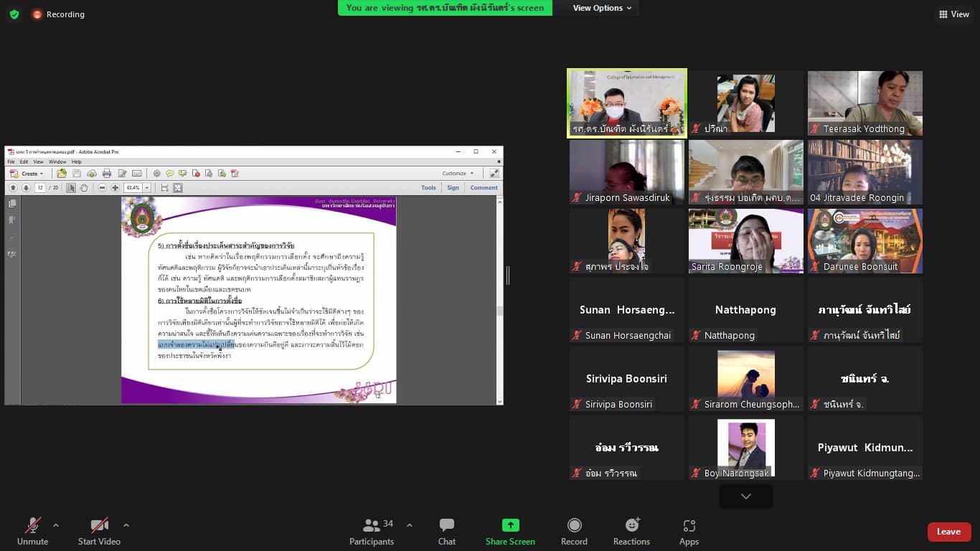Unmute the microphone
This screenshot has height=551, width=980.
[x=33, y=531]
